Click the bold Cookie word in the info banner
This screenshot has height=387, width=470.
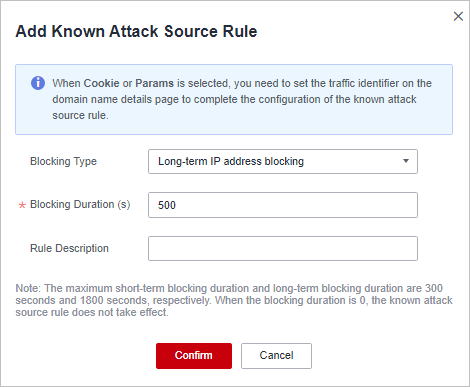(101, 83)
